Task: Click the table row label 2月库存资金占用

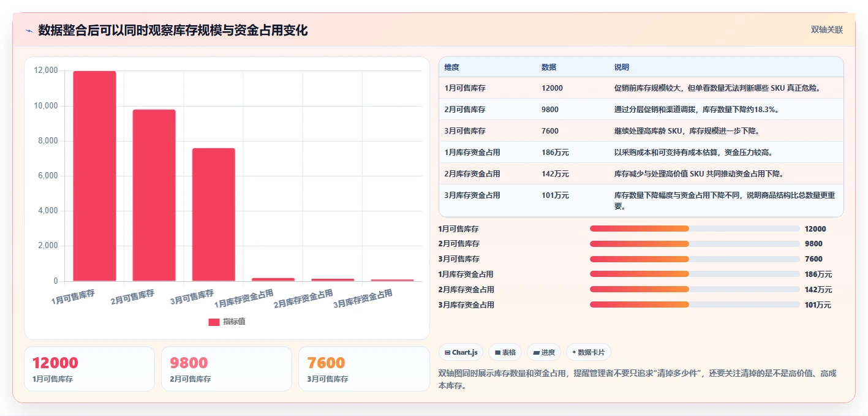Action: [x=472, y=174]
